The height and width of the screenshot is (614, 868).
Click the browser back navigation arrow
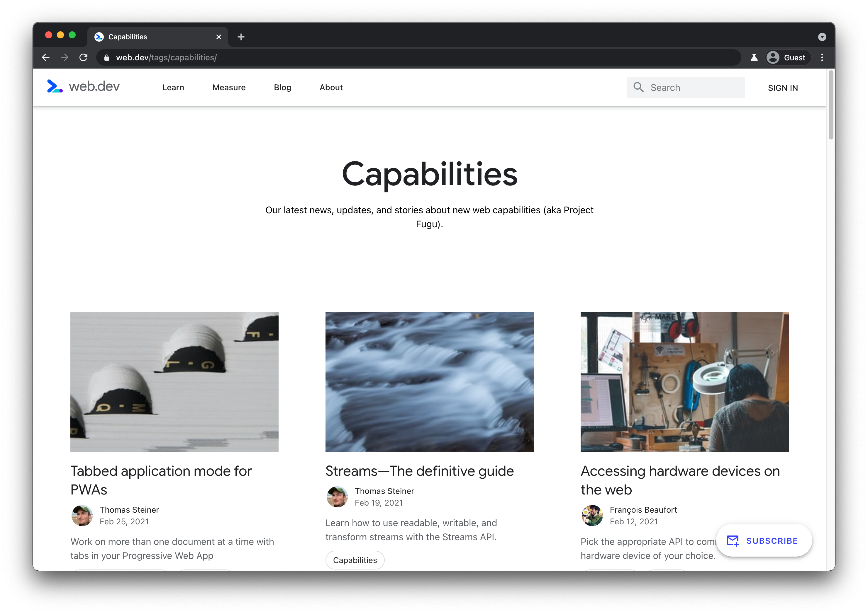(45, 57)
